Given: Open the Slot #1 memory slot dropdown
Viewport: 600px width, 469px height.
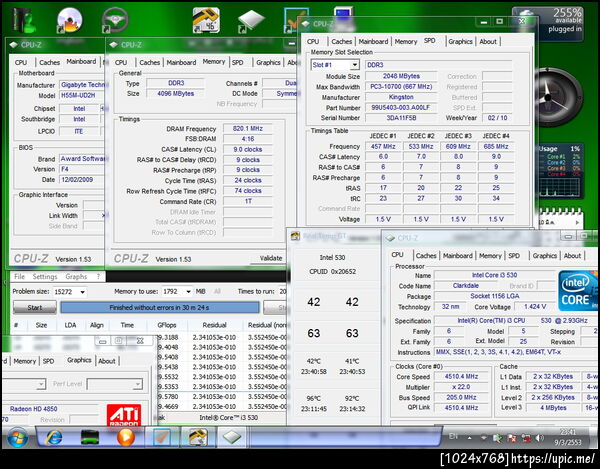Looking at the screenshot, I should [x=354, y=65].
